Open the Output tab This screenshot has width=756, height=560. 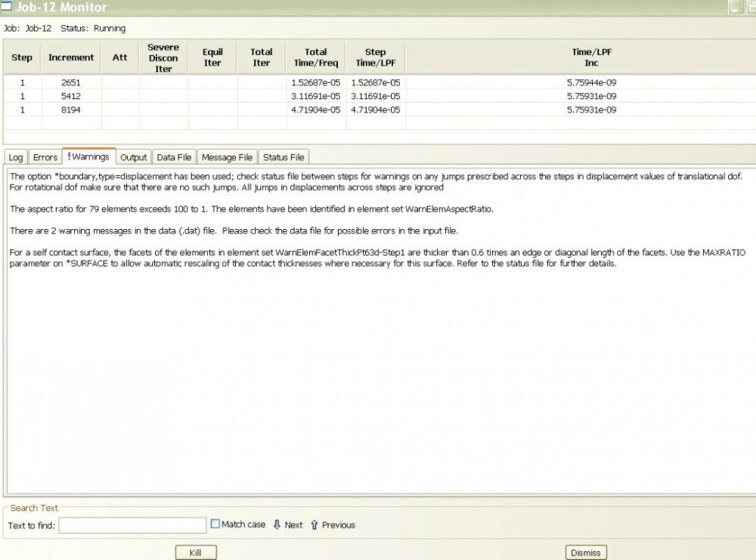pyautogui.click(x=134, y=157)
